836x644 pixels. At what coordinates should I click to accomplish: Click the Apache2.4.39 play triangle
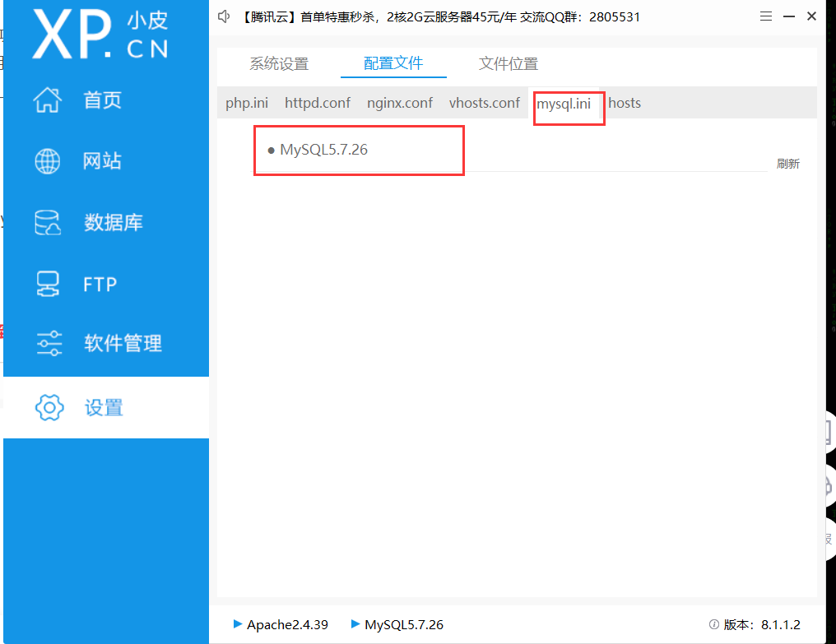coord(238,623)
